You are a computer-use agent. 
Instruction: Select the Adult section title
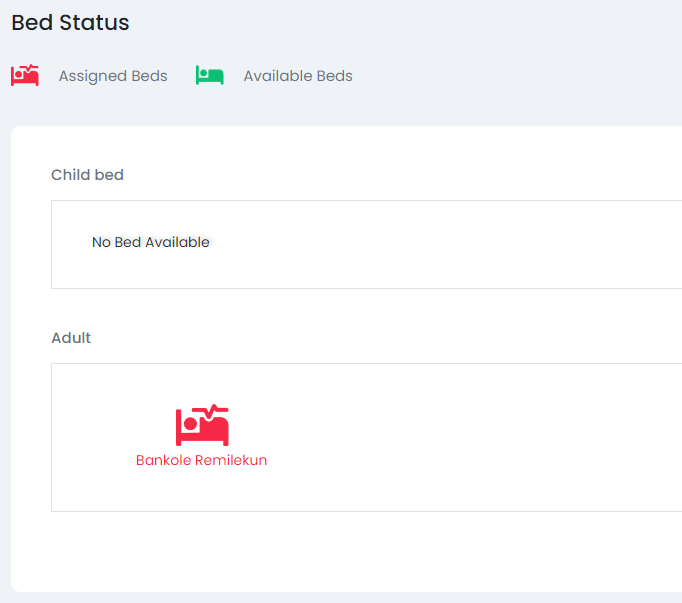pos(71,338)
